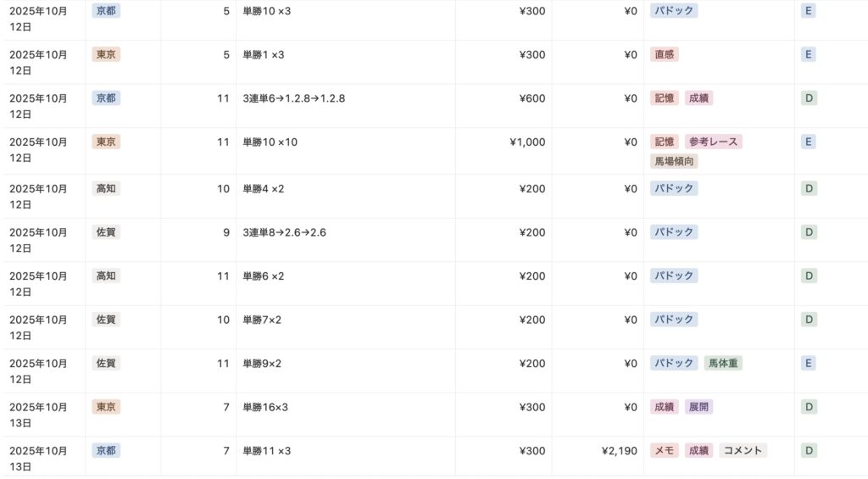Screen dimensions: 868x479
Task: Click the 直感 tag
Action: 665,54
